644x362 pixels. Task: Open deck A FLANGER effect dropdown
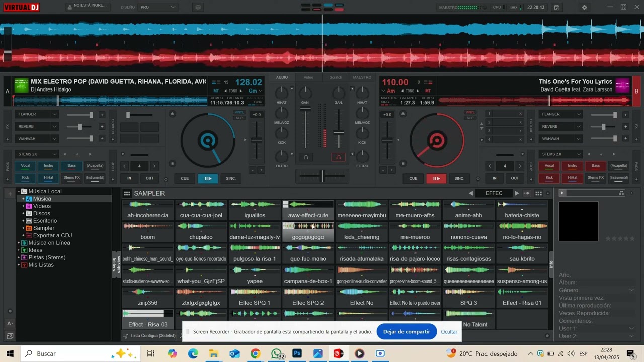pyautogui.click(x=37, y=114)
